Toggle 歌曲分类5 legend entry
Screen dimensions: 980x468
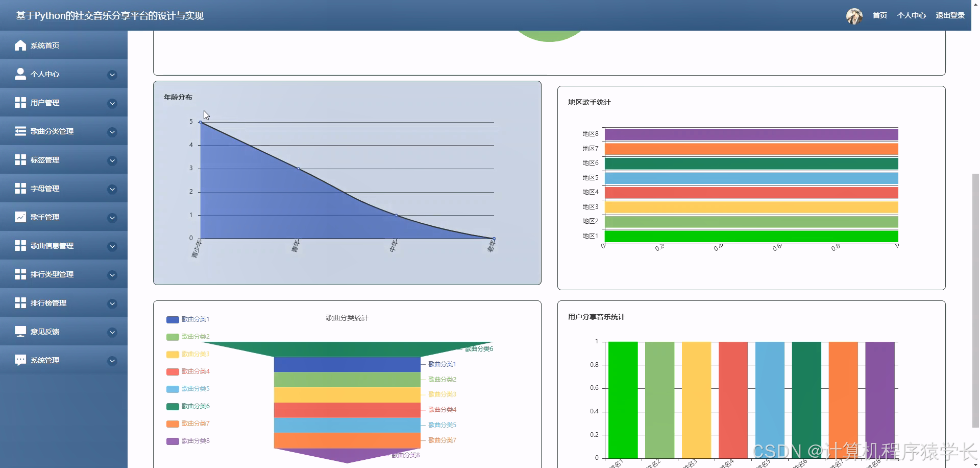pos(188,389)
